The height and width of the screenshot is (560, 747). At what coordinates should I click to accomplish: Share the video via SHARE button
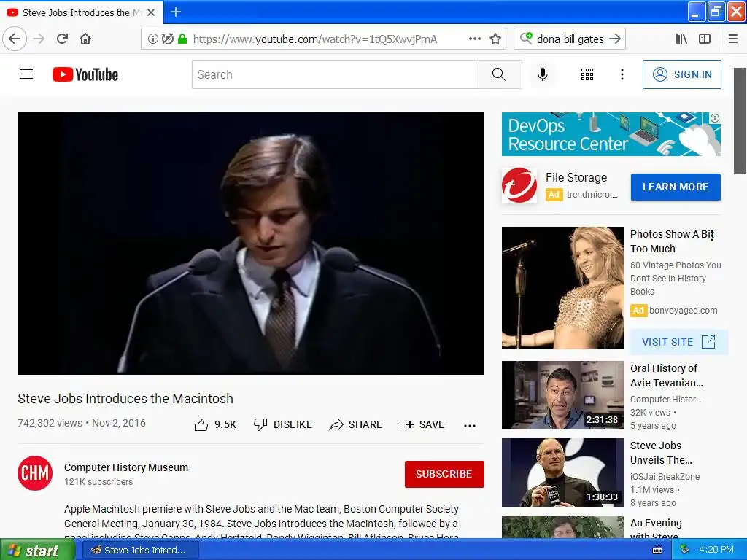coord(356,424)
